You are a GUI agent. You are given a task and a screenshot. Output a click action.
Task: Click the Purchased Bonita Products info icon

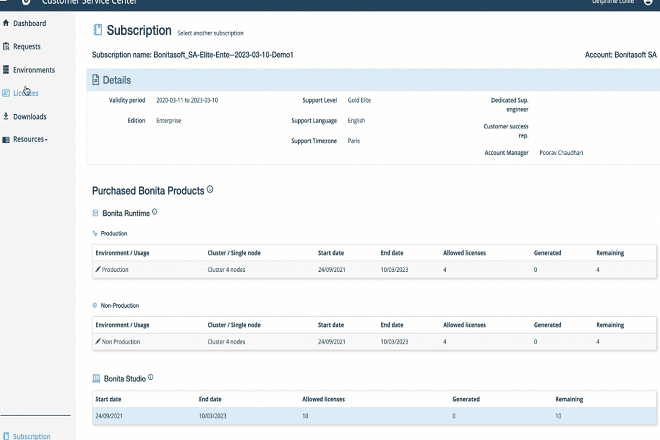click(x=210, y=189)
